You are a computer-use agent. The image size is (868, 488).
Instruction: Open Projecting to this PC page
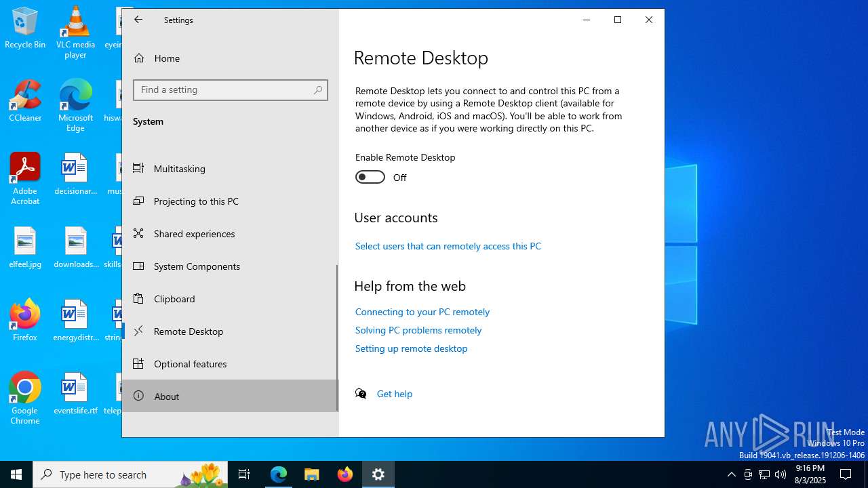tap(231, 201)
